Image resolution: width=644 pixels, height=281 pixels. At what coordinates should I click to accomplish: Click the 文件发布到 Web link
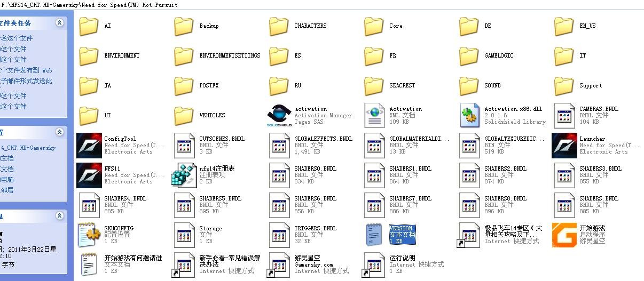(x=27, y=70)
